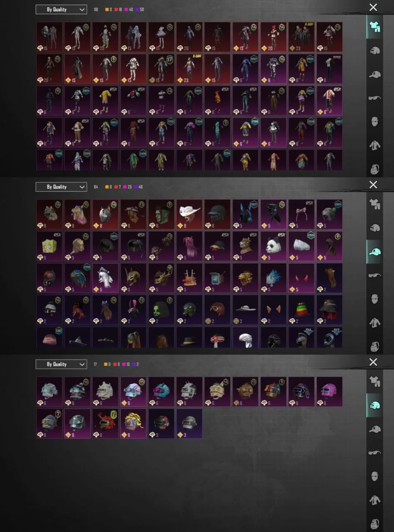Expand By Quality dropdown in 17-item panel
Screen dimensions: 394x532
[x=61, y=364]
